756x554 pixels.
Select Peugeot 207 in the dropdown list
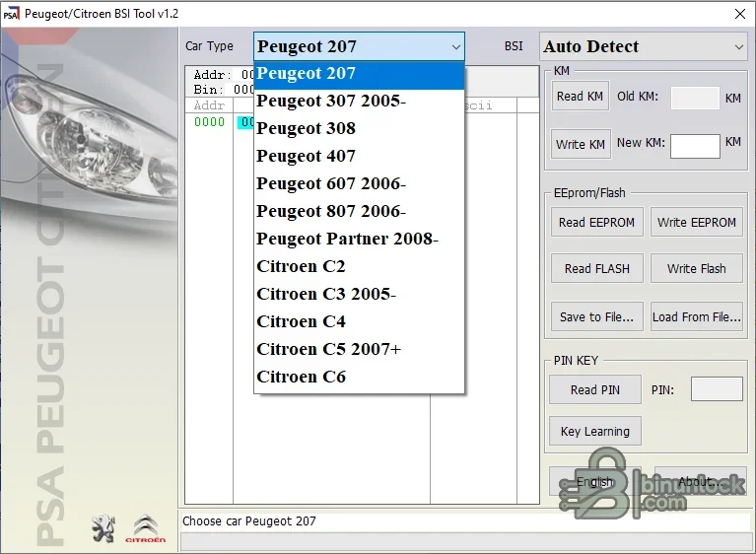pos(359,74)
